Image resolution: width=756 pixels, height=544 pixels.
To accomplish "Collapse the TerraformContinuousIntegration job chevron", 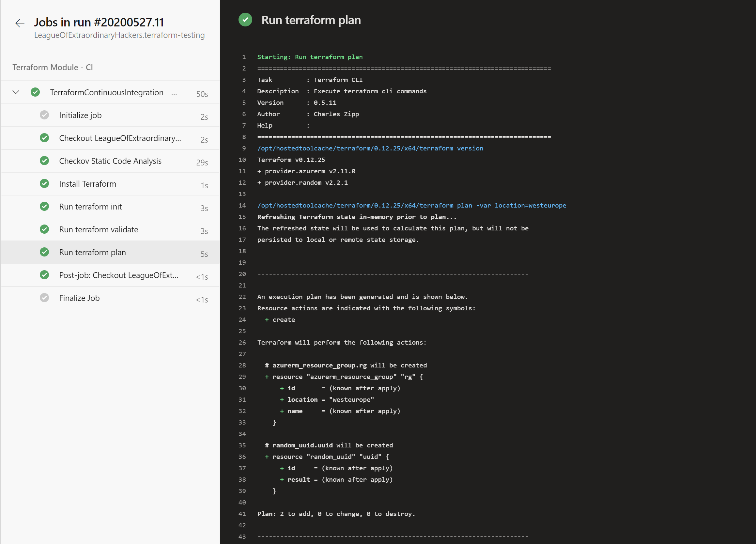I will coord(16,92).
